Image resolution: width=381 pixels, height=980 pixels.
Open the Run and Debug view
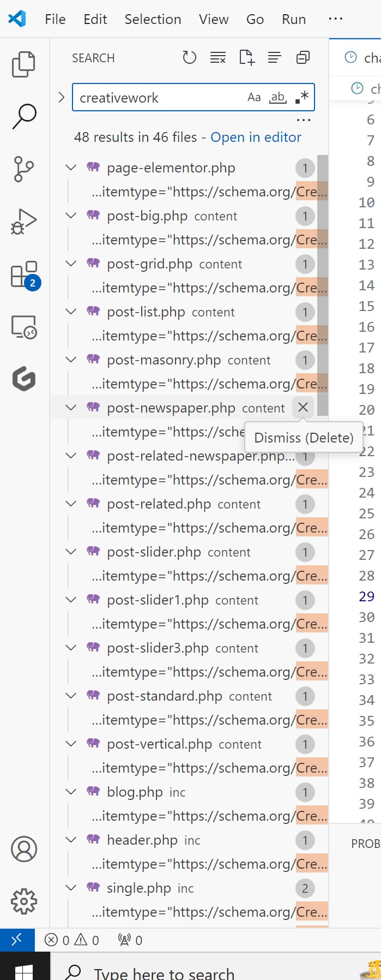click(x=24, y=221)
